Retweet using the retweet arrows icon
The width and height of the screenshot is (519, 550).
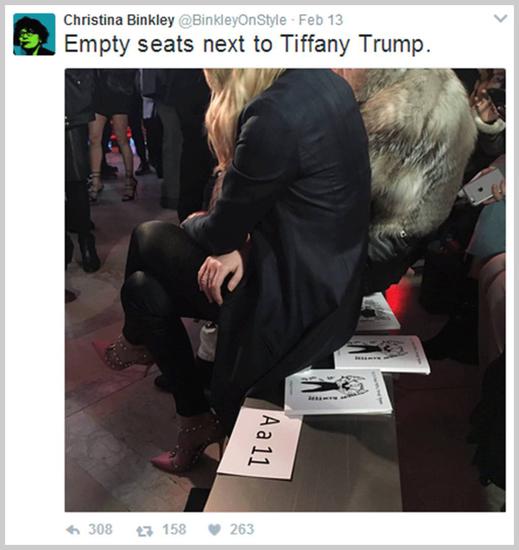pos(144,531)
